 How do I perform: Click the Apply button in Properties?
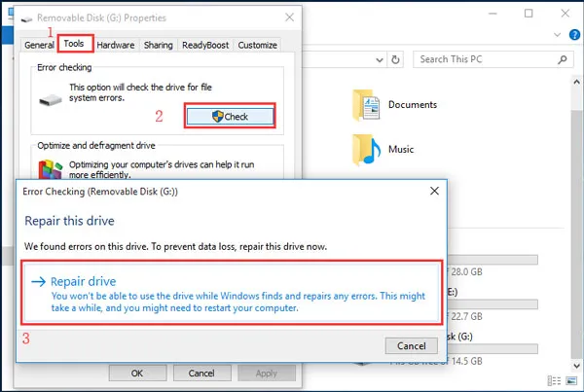(267, 373)
